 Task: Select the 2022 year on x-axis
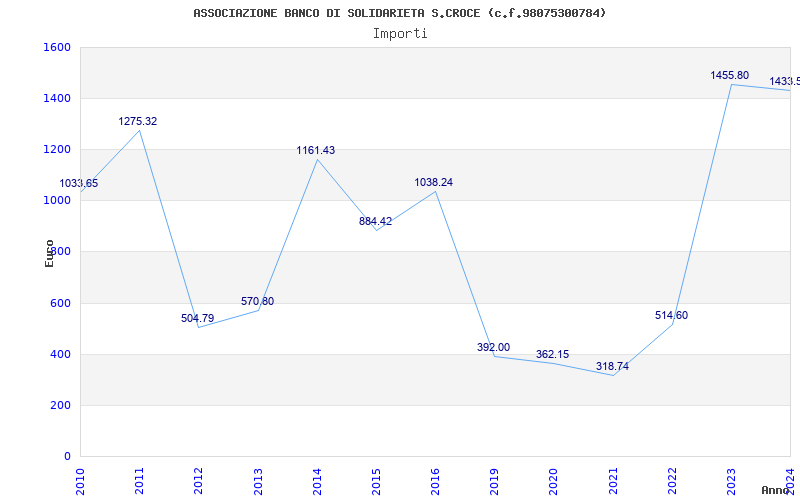pyautogui.click(x=672, y=481)
